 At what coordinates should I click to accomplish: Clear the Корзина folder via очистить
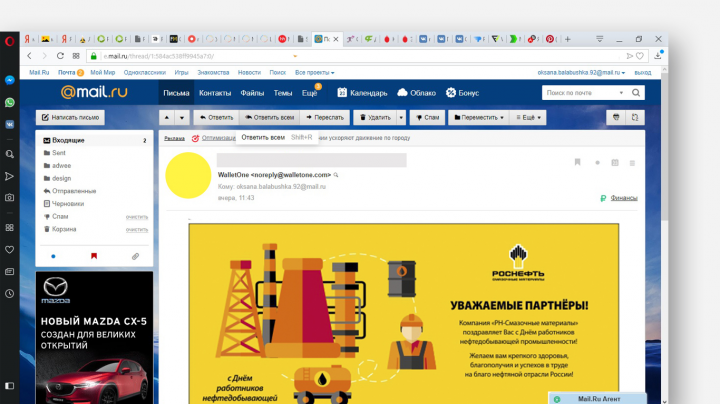click(x=137, y=230)
